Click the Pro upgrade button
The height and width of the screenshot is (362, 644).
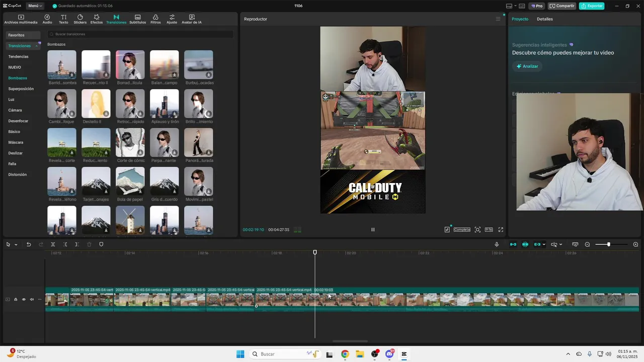click(536, 6)
